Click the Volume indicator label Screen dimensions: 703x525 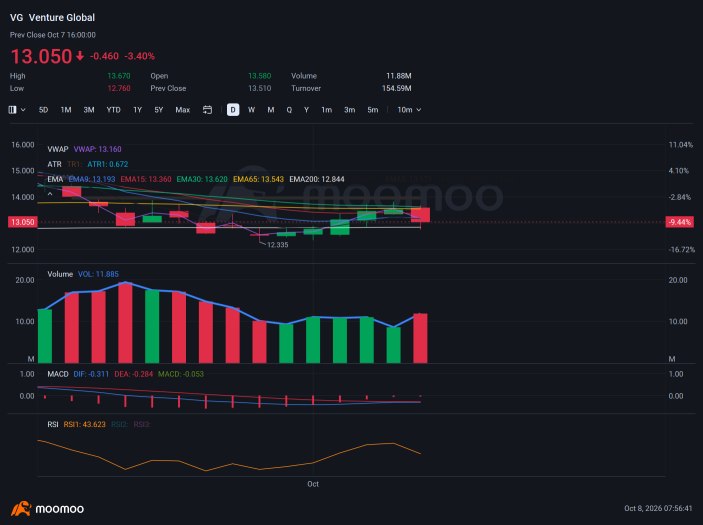click(x=60, y=274)
